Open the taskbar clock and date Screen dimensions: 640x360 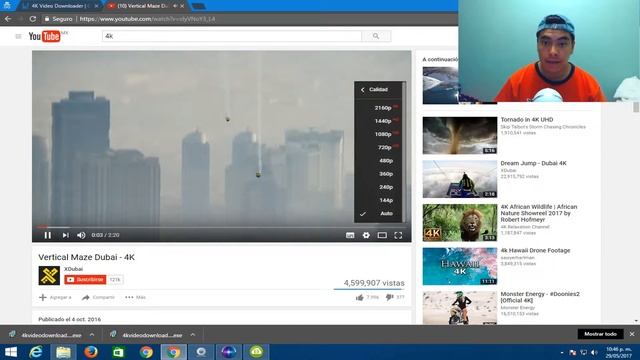tap(619, 352)
